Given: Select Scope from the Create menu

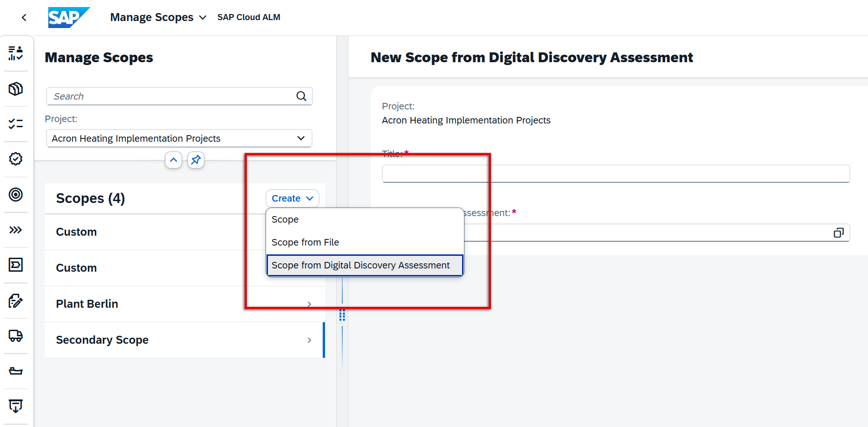Looking at the screenshot, I should tap(285, 219).
